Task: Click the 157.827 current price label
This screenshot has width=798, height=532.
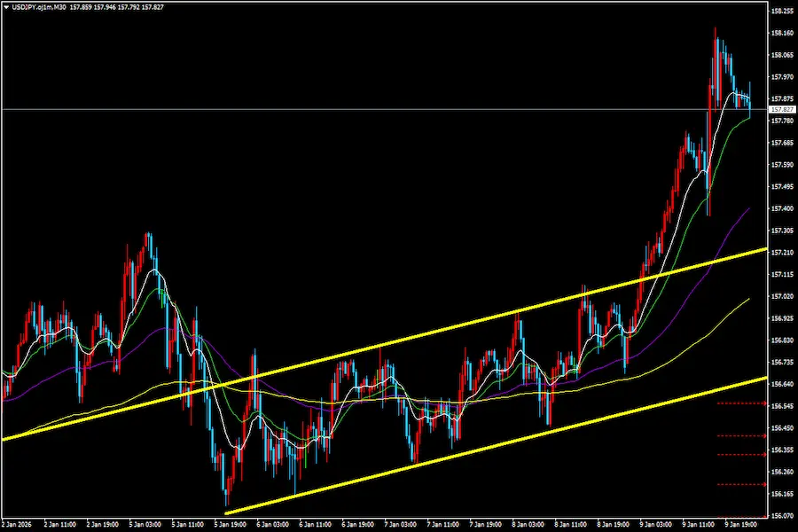Action: pos(781,109)
